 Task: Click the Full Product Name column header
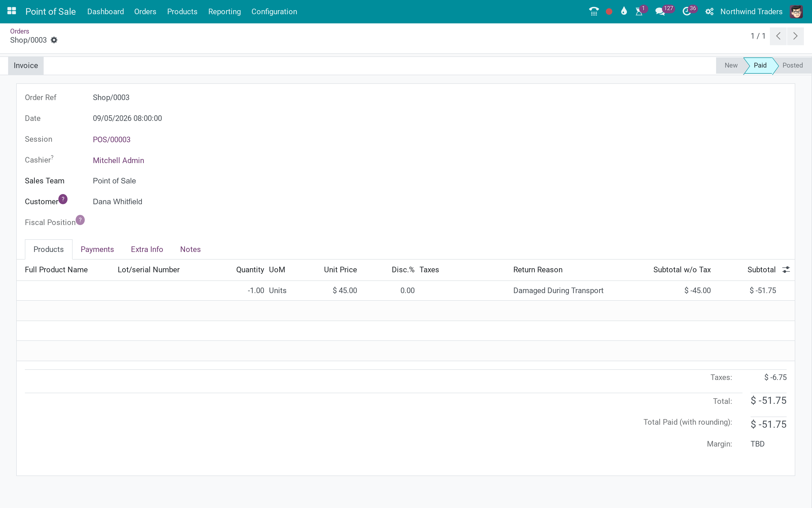tap(56, 269)
